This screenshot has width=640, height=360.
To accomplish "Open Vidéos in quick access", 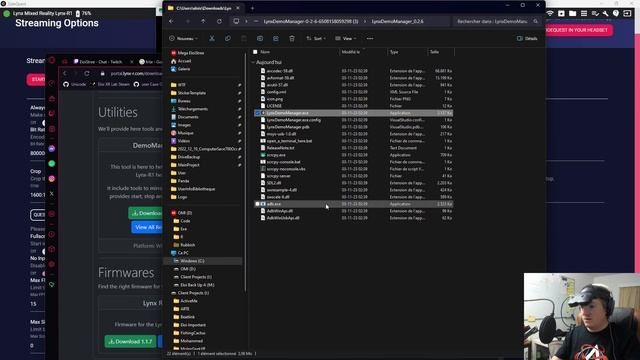I will point(180,141).
